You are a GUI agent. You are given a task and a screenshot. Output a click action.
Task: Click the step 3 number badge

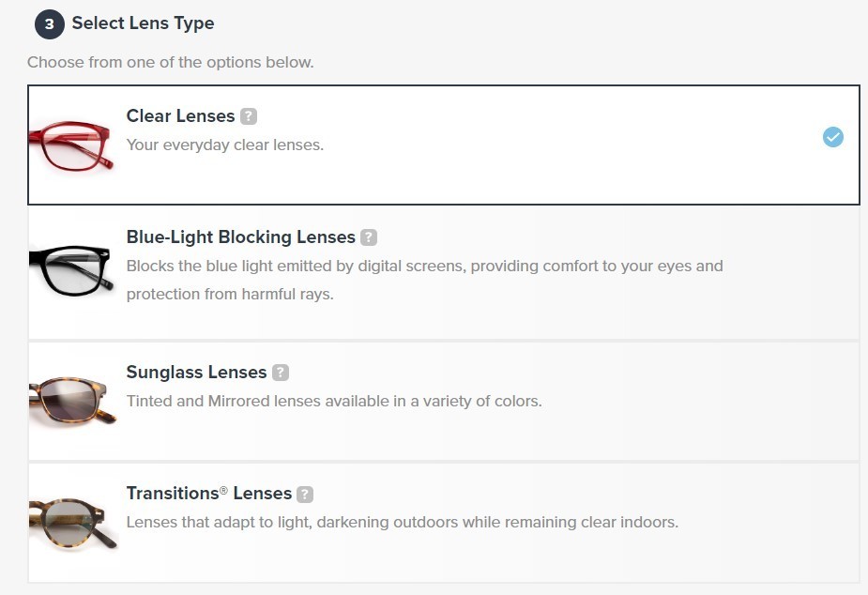pyautogui.click(x=50, y=23)
